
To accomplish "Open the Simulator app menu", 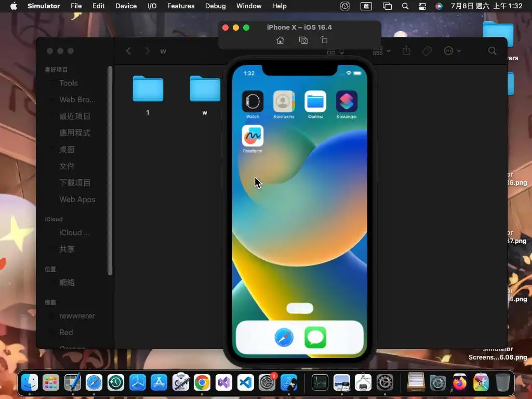I will pos(44,6).
